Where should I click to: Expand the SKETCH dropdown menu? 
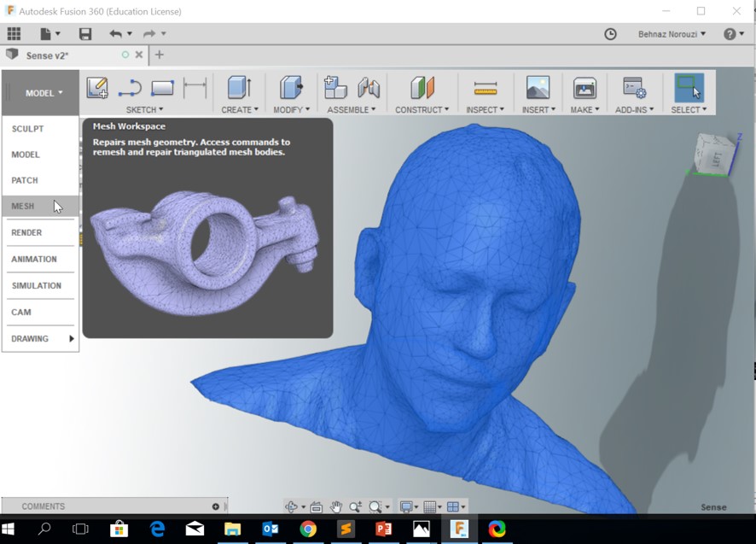pos(145,109)
